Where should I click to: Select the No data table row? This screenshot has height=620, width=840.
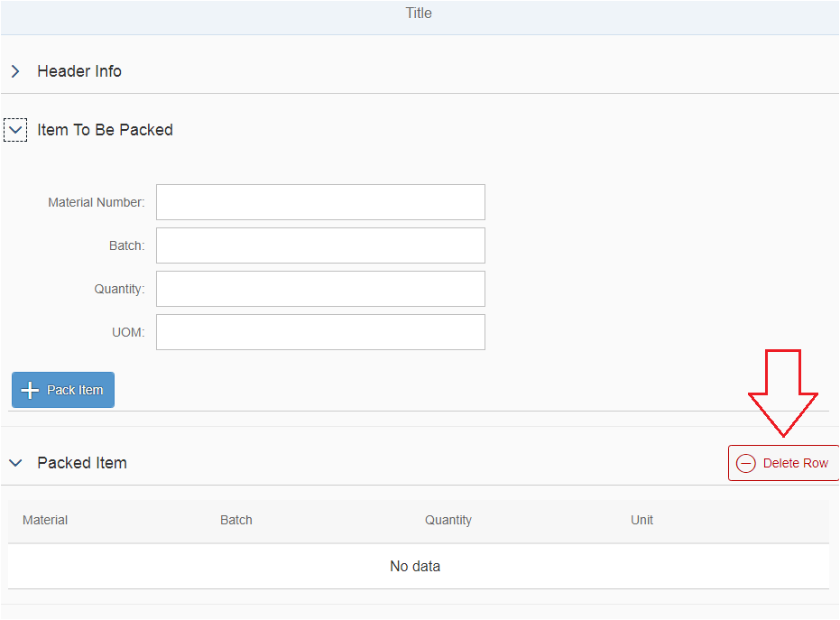pyautogui.click(x=419, y=567)
